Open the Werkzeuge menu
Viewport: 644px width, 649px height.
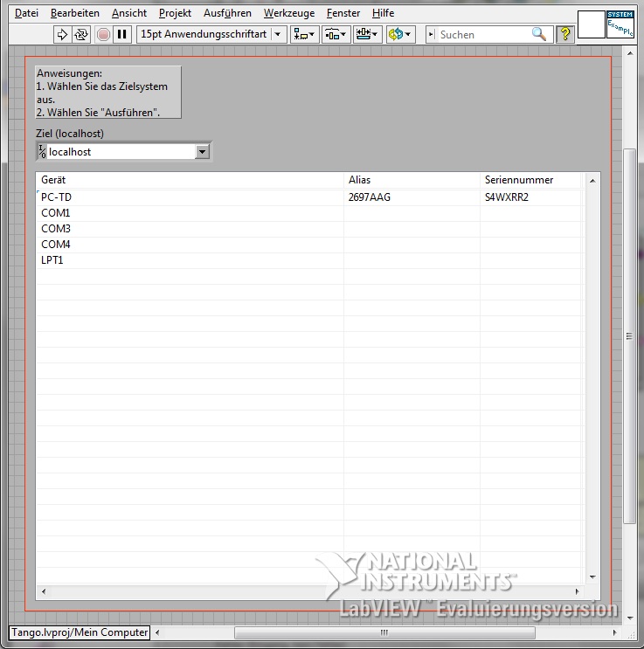tap(289, 13)
